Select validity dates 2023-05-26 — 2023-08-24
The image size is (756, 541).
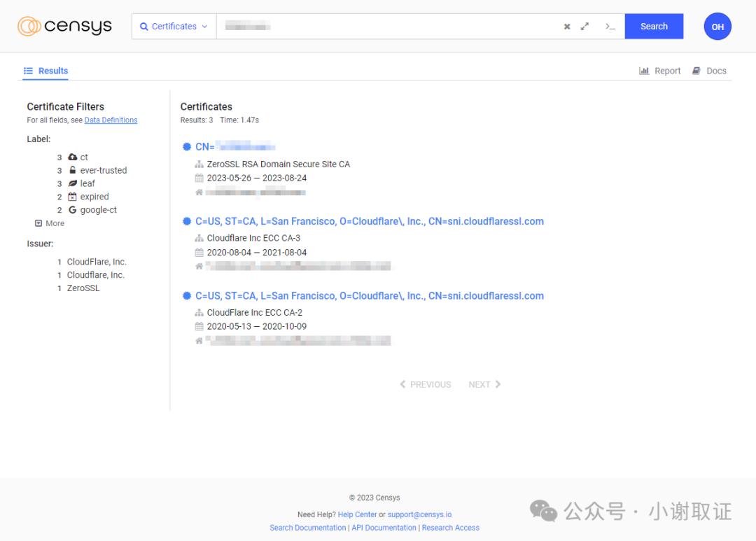pos(256,178)
